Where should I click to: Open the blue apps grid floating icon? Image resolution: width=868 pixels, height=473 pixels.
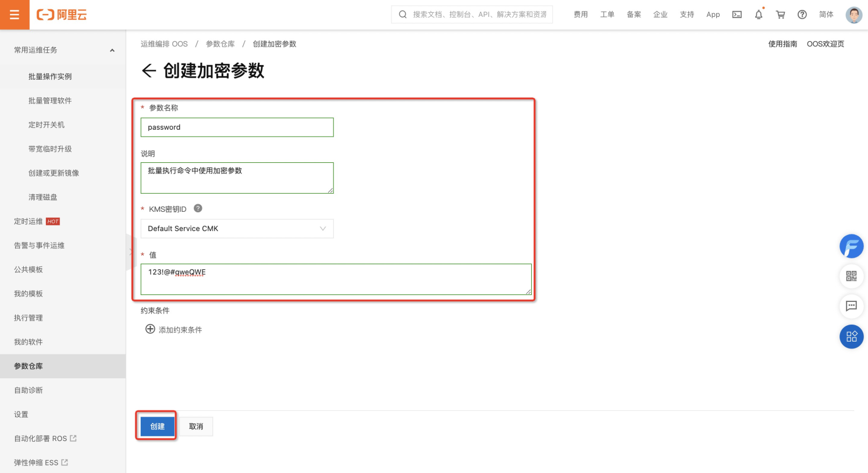(x=851, y=336)
